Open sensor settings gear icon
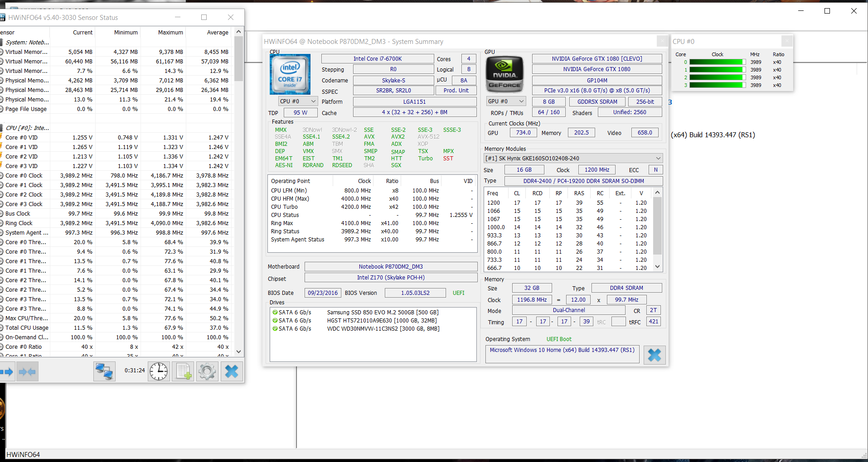 (207, 372)
